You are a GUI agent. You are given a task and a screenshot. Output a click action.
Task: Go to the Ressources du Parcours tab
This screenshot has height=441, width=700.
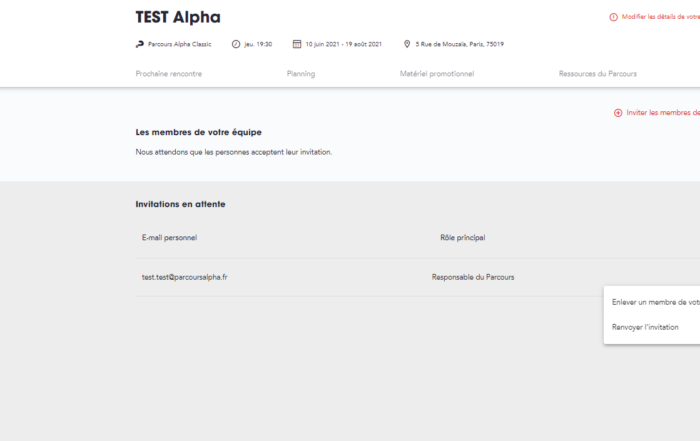click(598, 74)
